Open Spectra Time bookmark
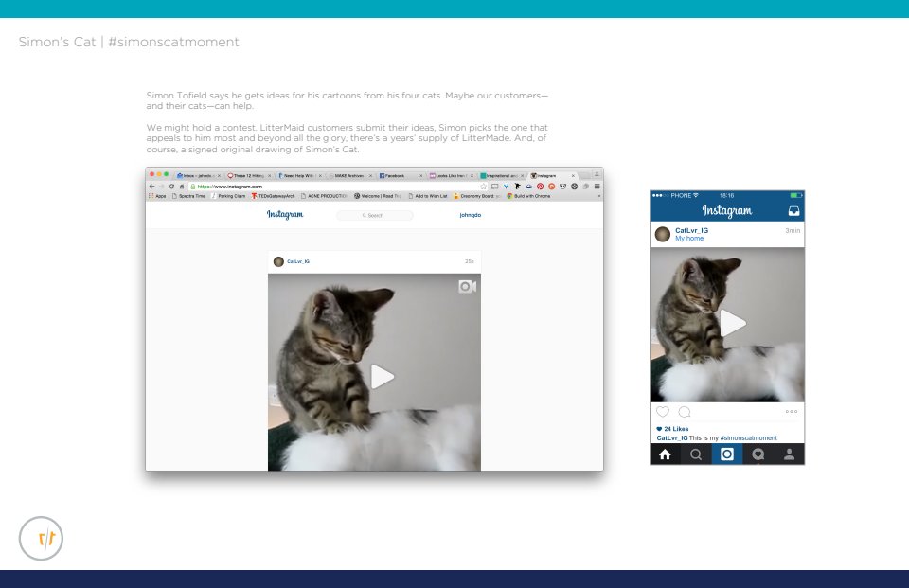 (189, 196)
